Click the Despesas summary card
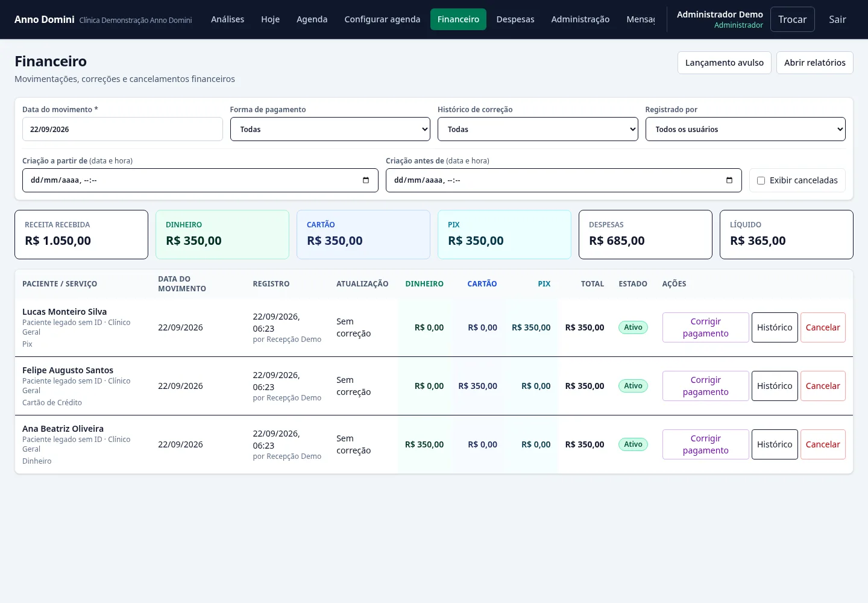This screenshot has height=603, width=868. [x=646, y=235]
